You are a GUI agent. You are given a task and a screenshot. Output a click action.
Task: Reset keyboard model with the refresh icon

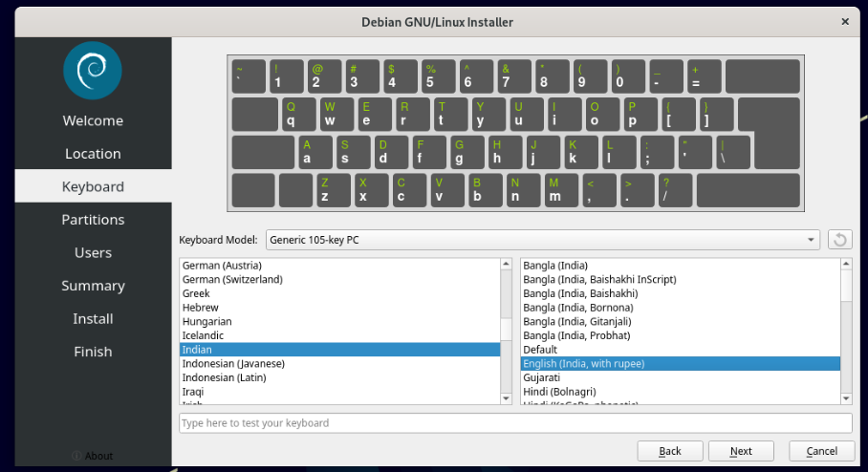coord(840,240)
